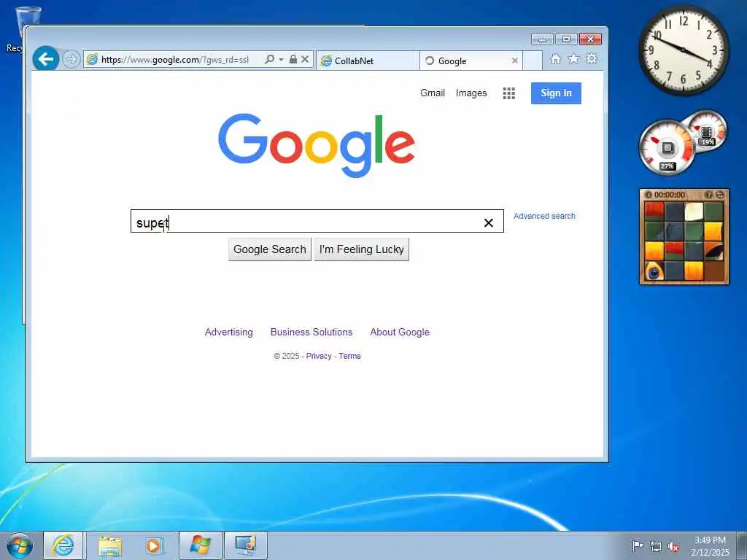Click the CPU meter gadget dial
747x560 pixels.
(x=667, y=147)
